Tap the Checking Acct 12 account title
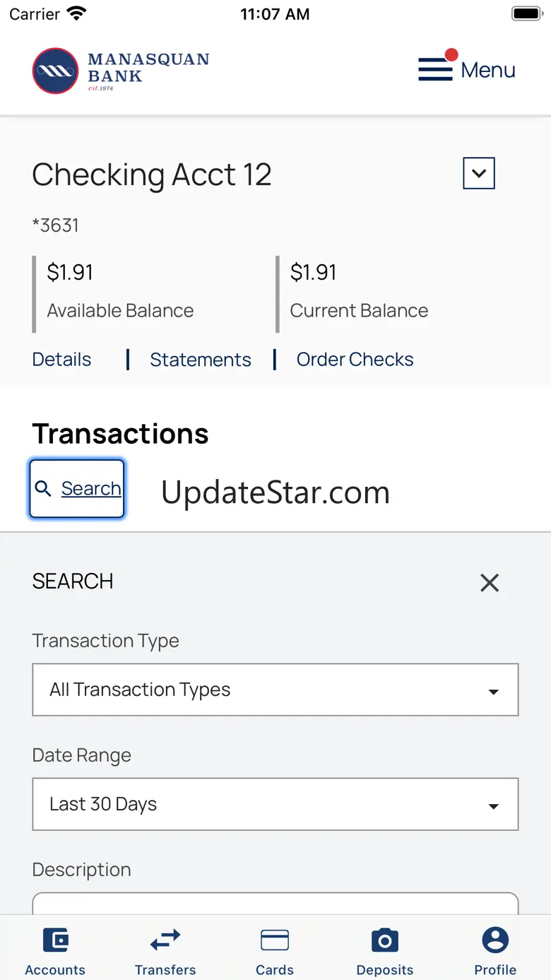This screenshot has width=551, height=980. click(x=152, y=175)
